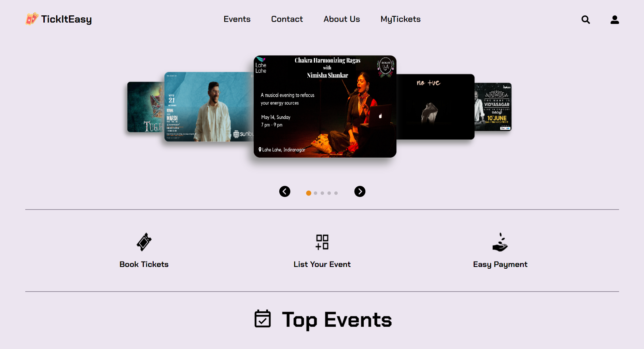Click the Book Tickets ticket icon
644x349 pixels.
click(x=144, y=242)
